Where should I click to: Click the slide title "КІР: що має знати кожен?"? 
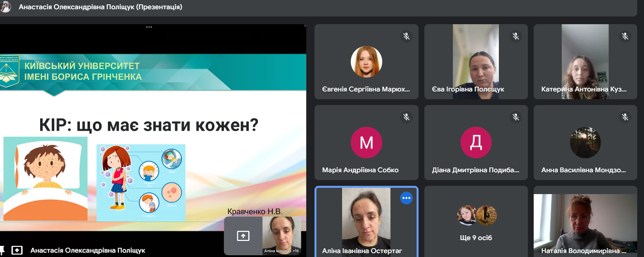[149, 125]
